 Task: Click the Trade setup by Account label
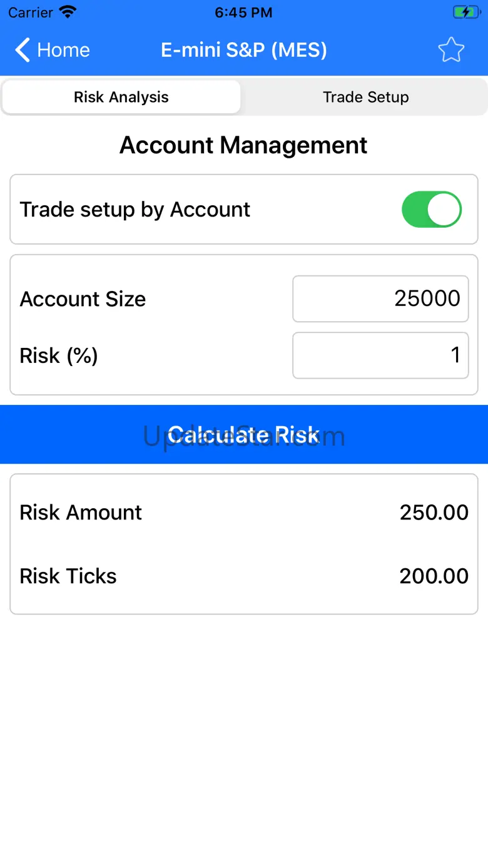135,210
